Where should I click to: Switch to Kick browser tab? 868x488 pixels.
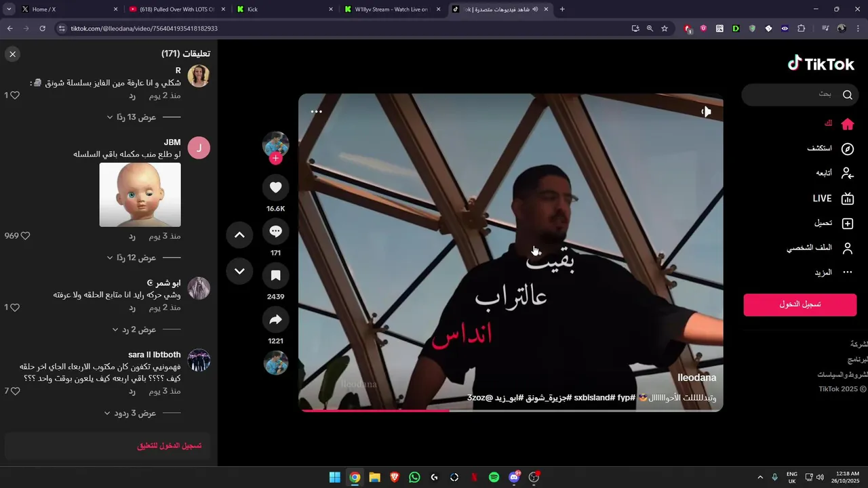[285, 9]
